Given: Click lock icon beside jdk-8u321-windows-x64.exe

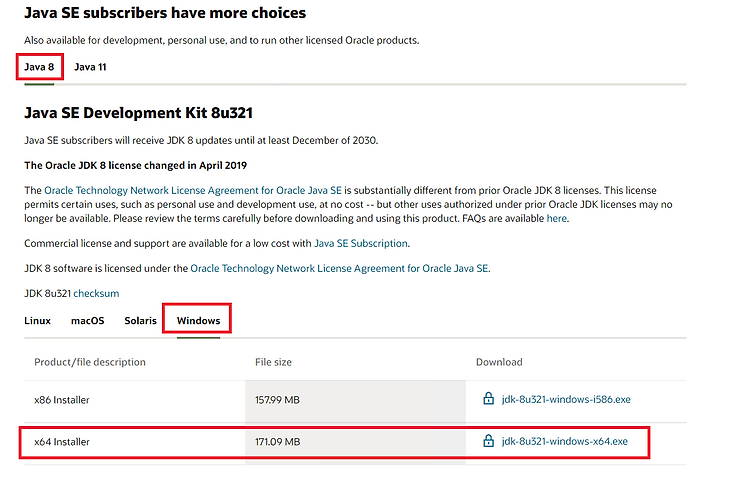Looking at the screenshot, I should coord(488,440).
